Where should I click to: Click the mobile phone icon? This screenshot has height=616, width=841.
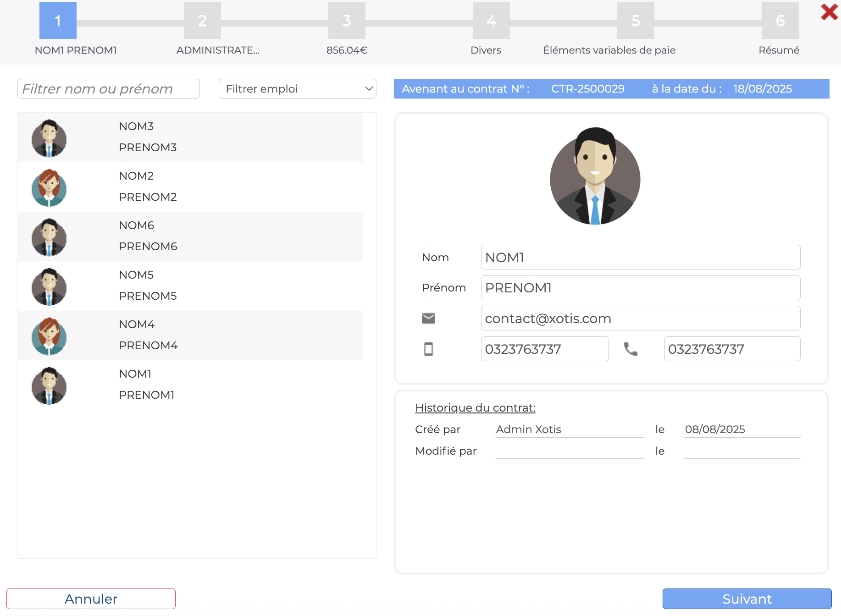pyautogui.click(x=428, y=349)
